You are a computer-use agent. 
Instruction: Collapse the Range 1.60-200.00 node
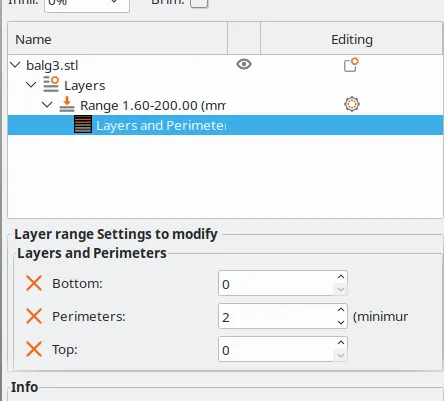pos(47,104)
